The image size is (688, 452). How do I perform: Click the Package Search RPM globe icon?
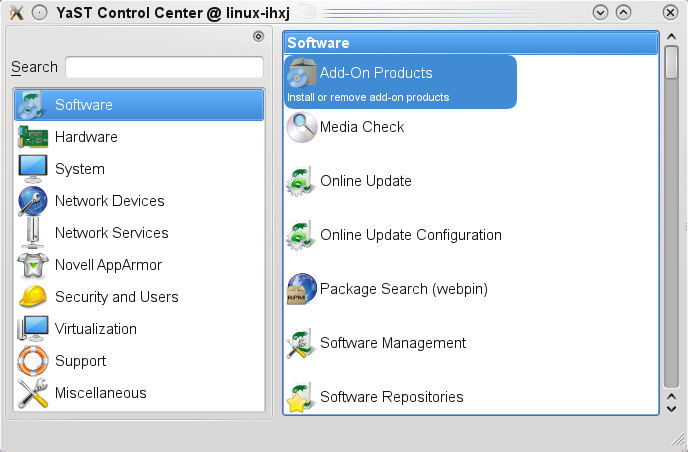click(x=302, y=289)
